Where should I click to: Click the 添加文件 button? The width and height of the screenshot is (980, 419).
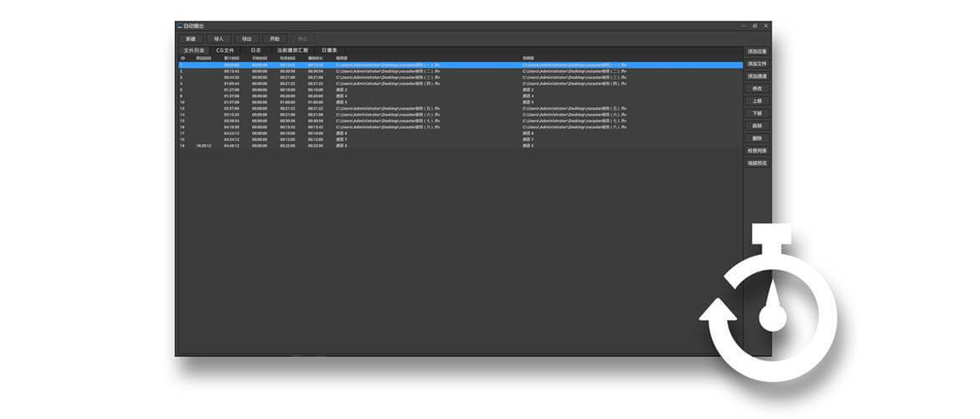[757, 64]
